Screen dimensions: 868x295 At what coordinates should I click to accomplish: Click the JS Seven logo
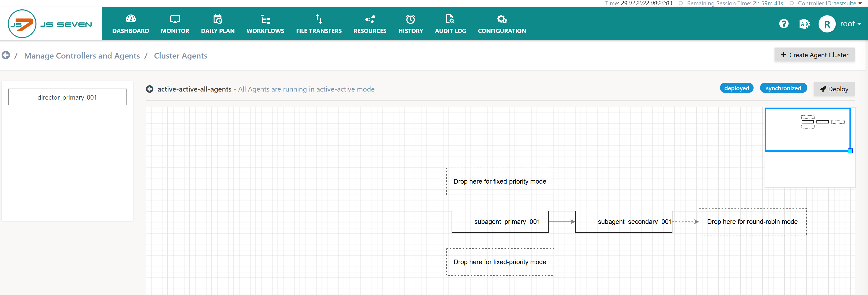click(50, 24)
